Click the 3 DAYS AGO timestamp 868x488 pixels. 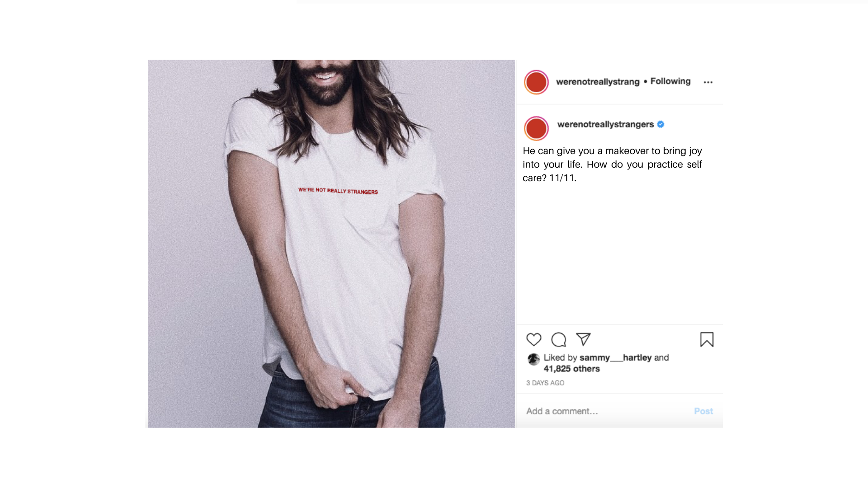[x=545, y=383]
